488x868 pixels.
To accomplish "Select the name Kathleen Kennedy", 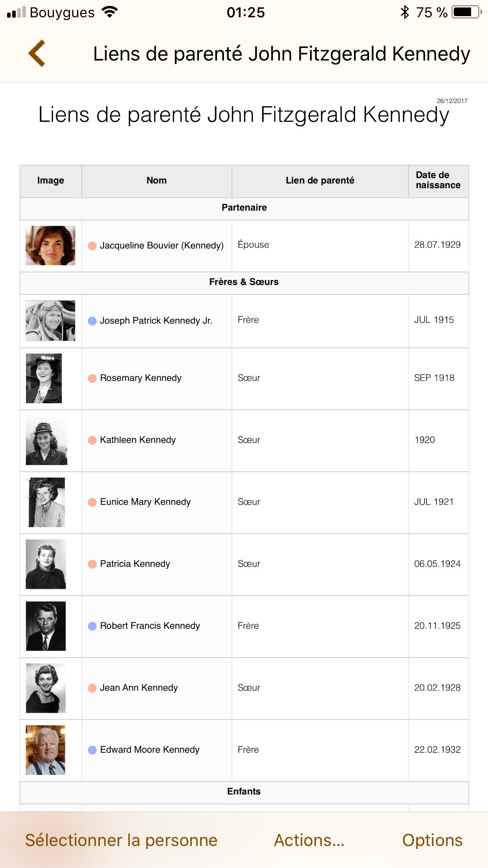I will tap(138, 440).
